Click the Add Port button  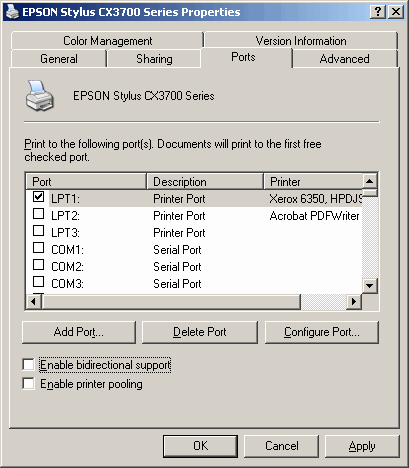pos(79,332)
